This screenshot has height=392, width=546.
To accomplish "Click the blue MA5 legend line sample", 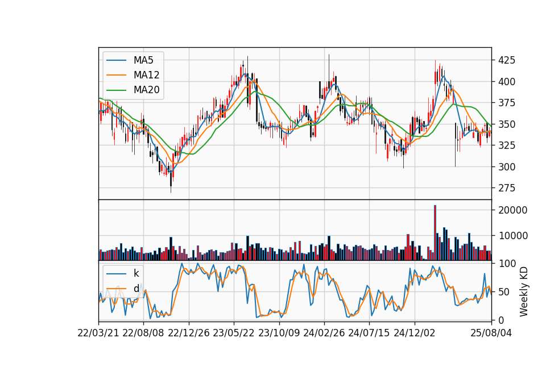I will tap(116, 61).
